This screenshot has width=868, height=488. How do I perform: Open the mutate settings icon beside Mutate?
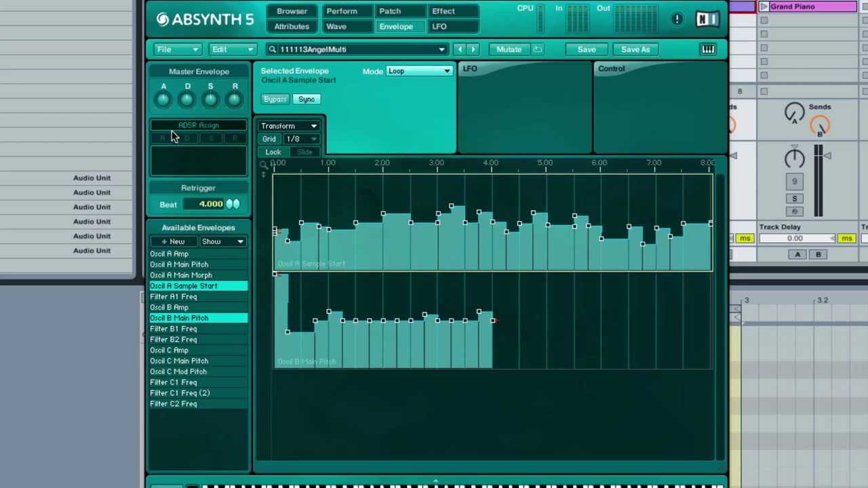[537, 49]
